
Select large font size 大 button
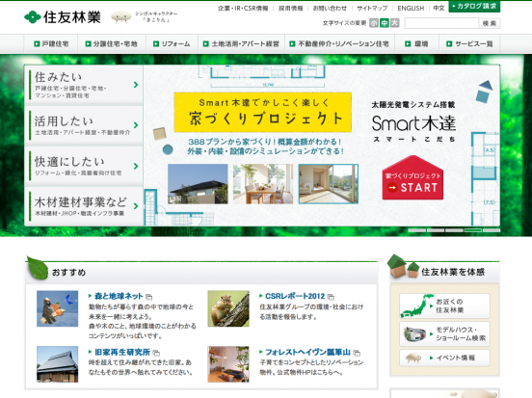394,23
